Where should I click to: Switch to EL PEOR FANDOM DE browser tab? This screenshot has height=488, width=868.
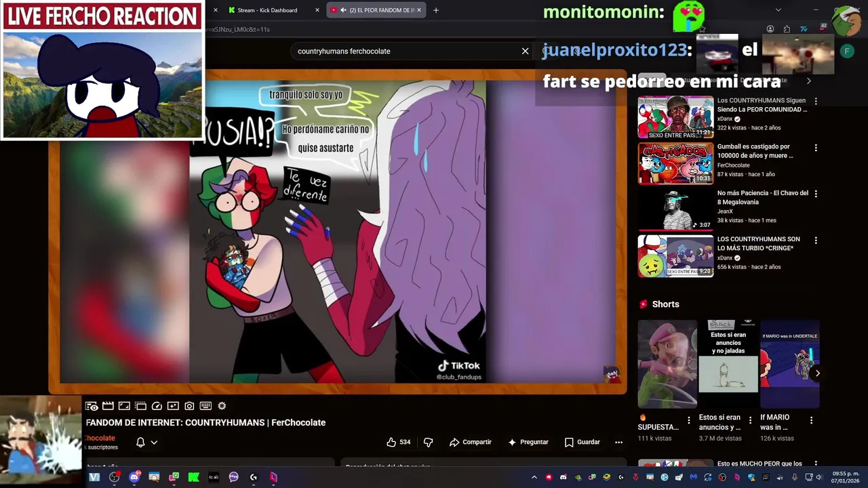[x=376, y=10]
